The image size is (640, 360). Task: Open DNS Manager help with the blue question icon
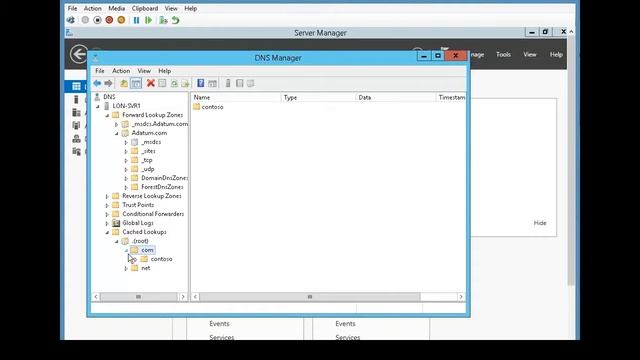(200, 83)
